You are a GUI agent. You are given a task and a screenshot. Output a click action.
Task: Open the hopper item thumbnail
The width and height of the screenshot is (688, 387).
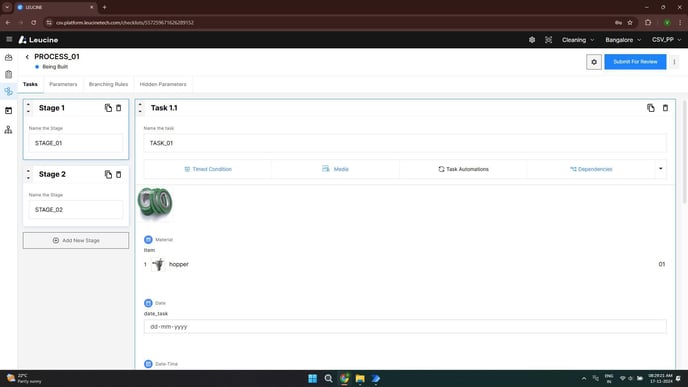[x=158, y=264]
